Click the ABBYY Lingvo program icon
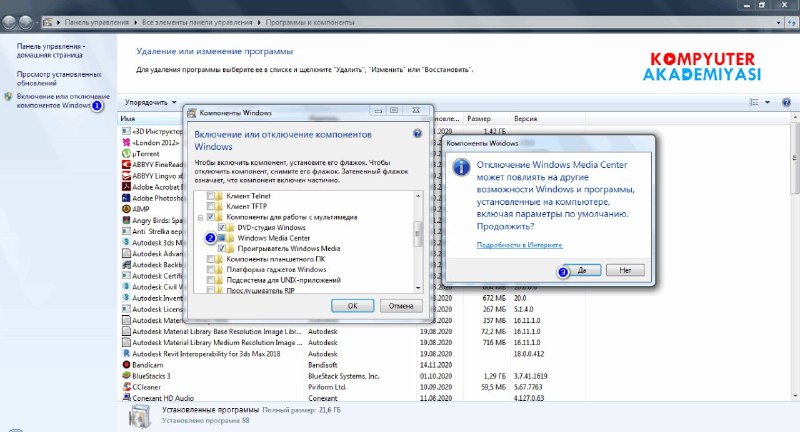 click(127, 176)
